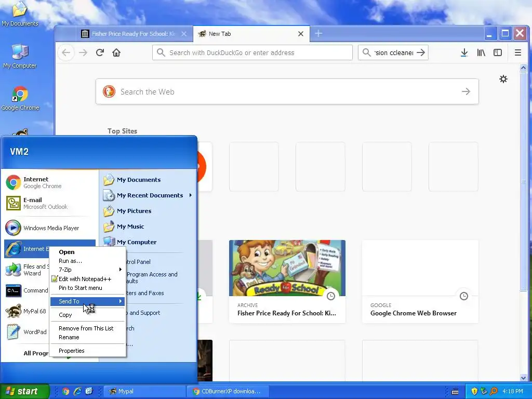Screen dimensions: 532x399
Task: Open My Documents desktop icon
Action: click(x=20, y=14)
